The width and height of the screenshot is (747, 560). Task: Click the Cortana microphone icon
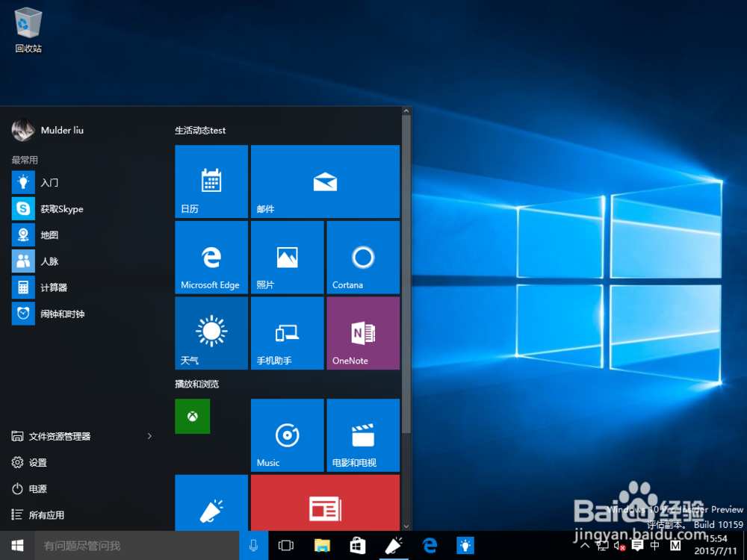(253, 545)
